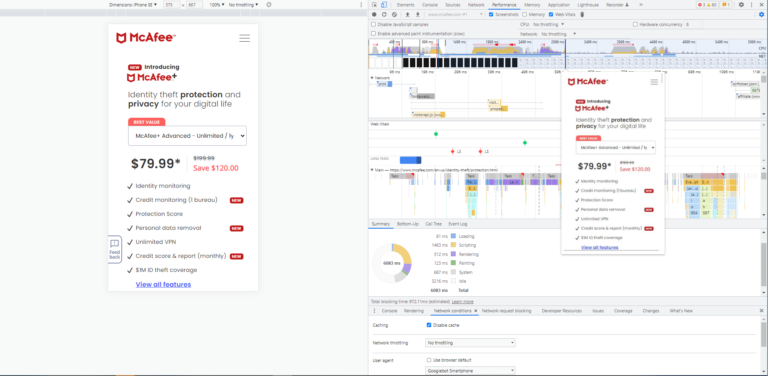Viewport: 768px width, 376px height.
Task: Open DevTools settings gear icon
Action: [x=741, y=4]
